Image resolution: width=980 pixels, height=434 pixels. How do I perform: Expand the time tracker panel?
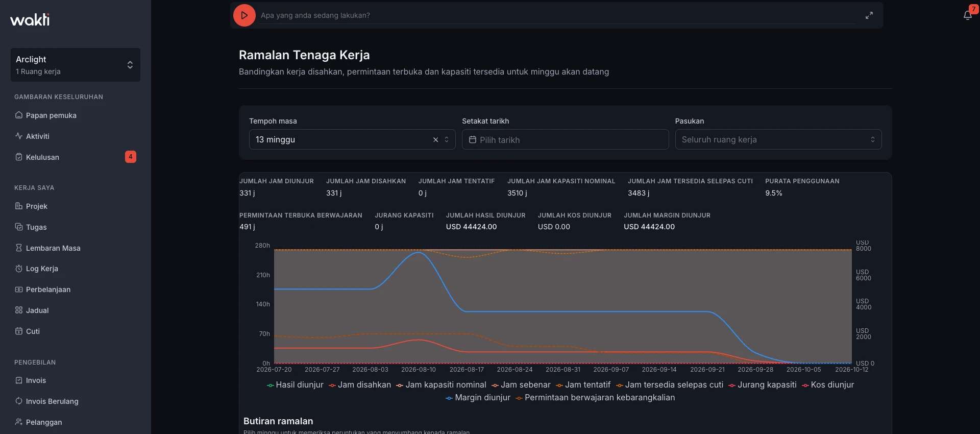pyautogui.click(x=869, y=15)
